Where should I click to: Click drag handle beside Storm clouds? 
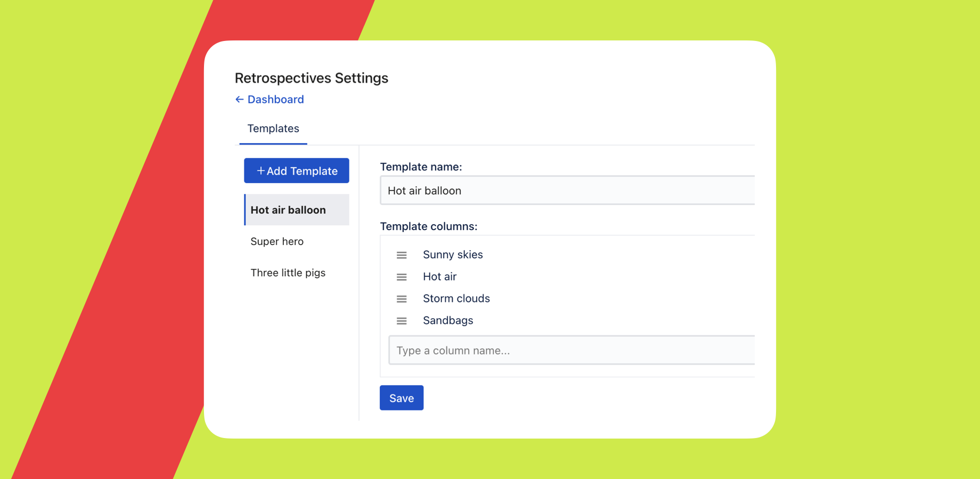pyautogui.click(x=402, y=299)
